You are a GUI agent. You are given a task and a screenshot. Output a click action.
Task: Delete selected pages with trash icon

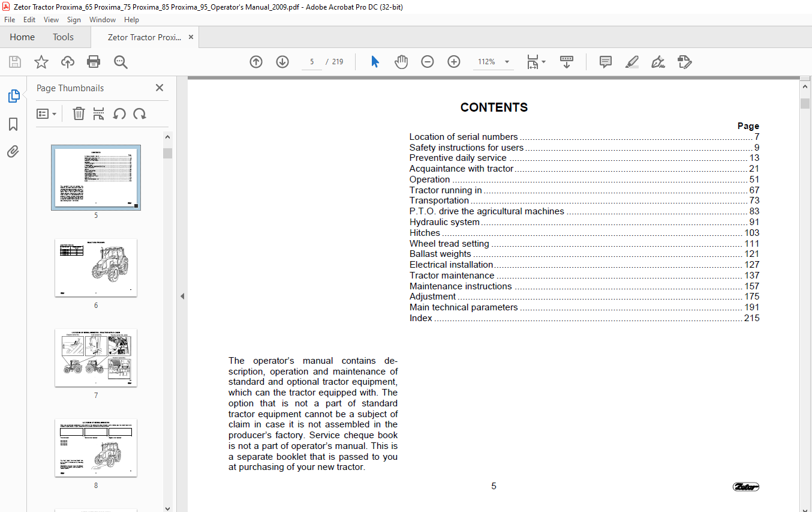(x=79, y=113)
